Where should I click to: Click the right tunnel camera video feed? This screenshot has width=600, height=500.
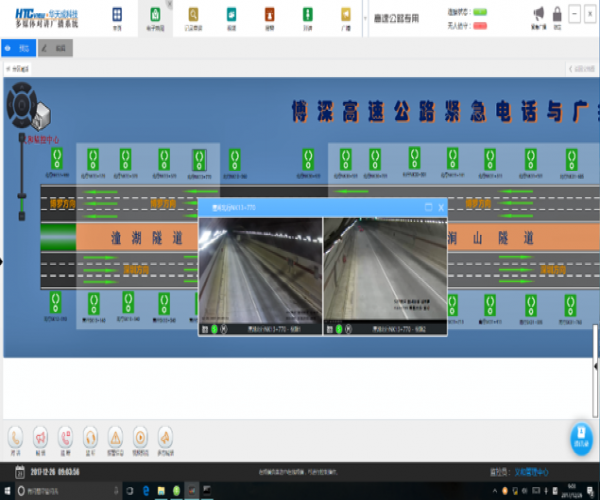click(x=384, y=270)
